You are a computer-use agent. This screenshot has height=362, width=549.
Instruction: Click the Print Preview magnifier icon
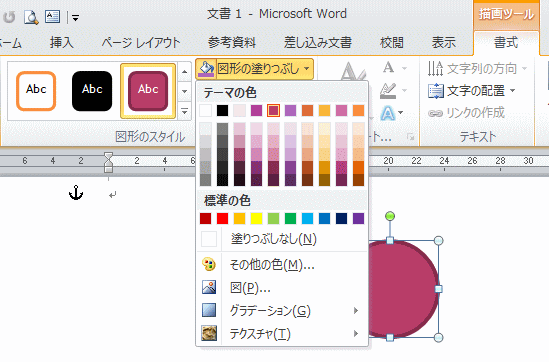tap(31, 17)
